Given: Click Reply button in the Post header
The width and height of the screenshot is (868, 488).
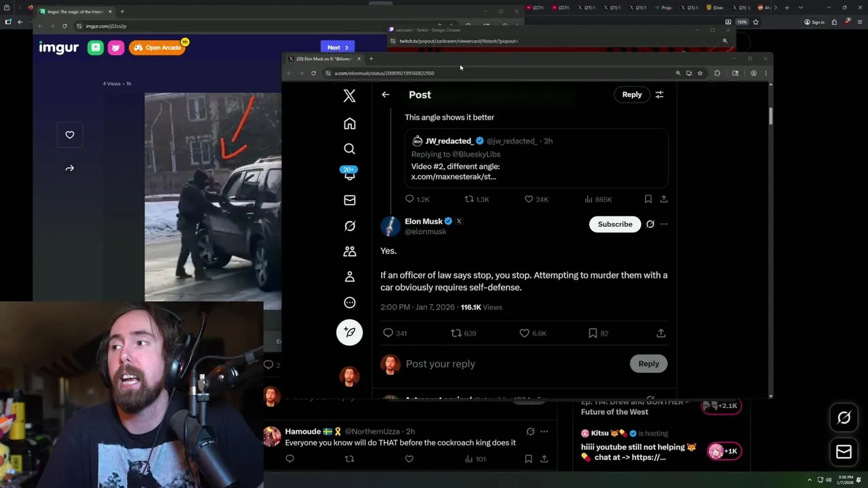Looking at the screenshot, I should (631, 95).
